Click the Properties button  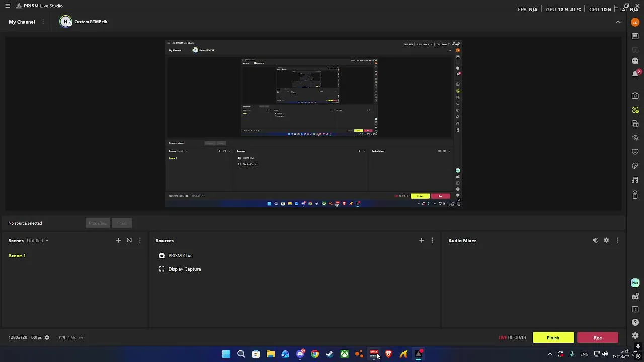pyautogui.click(x=97, y=223)
